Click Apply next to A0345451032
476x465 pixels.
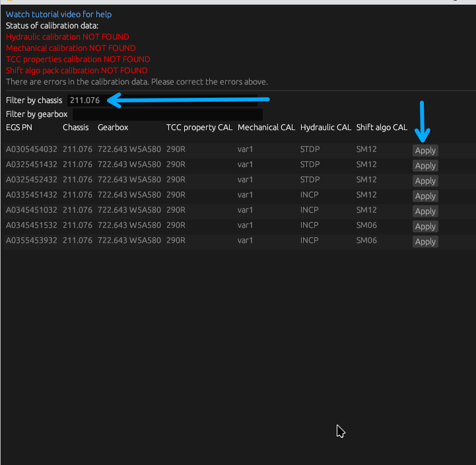pyautogui.click(x=425, y=211)
